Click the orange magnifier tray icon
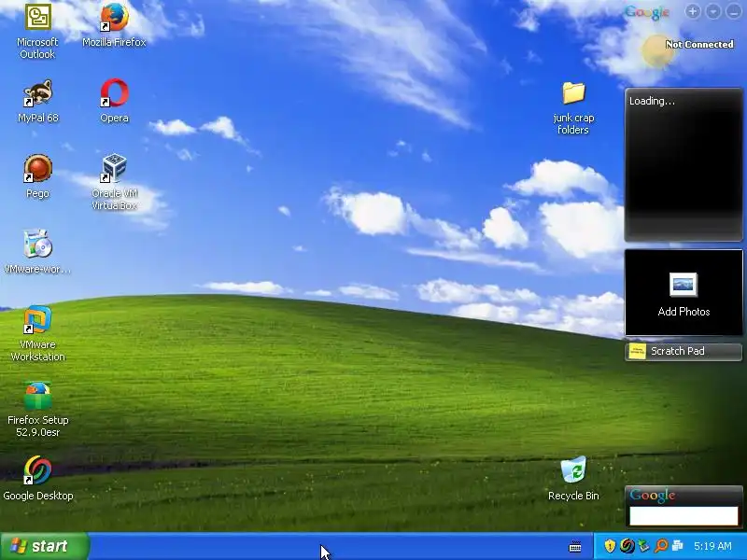Image resolution: width=747 pixels, height=560 pixels. tap(661, 546)
